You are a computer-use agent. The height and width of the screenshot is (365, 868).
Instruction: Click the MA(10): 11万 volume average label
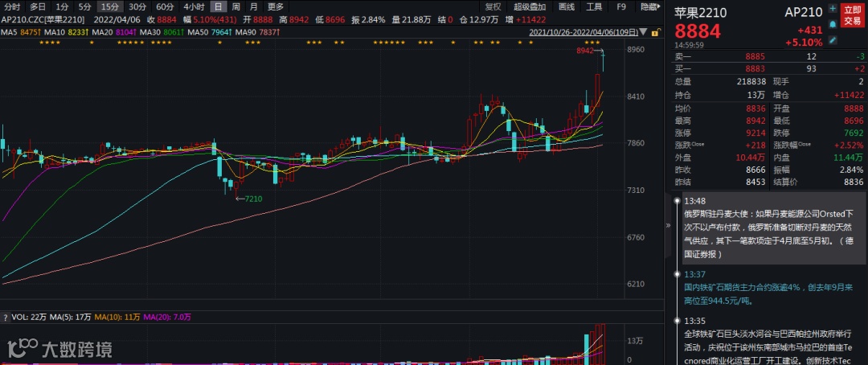117,318
